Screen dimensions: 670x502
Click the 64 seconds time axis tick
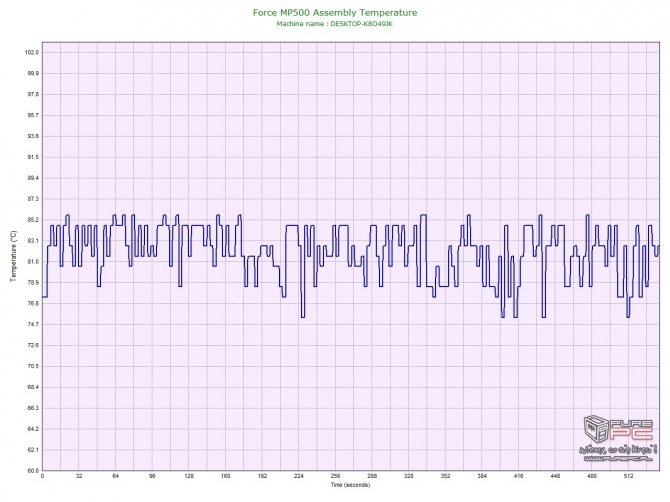click(115, 476)
